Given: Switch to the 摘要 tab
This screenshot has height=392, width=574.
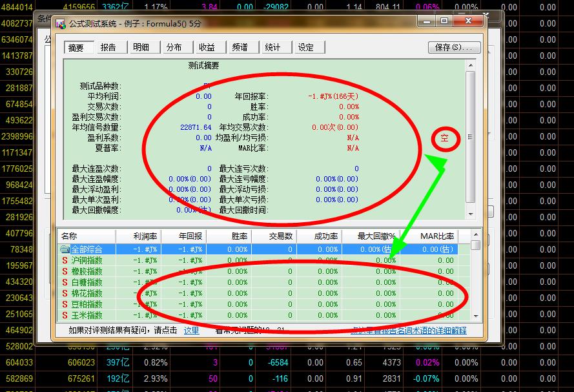Looking at the screenshot, I should tap(79, 48).
